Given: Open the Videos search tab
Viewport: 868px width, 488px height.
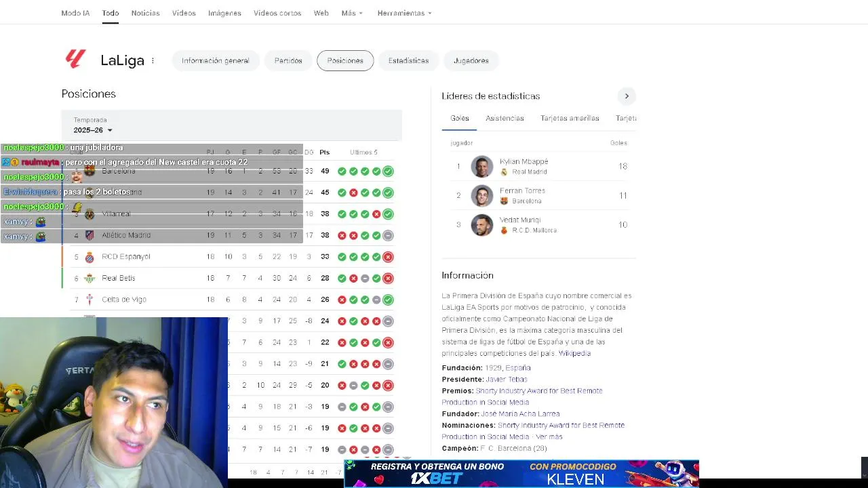Looking at the screenshot, I should pos(184,13).
